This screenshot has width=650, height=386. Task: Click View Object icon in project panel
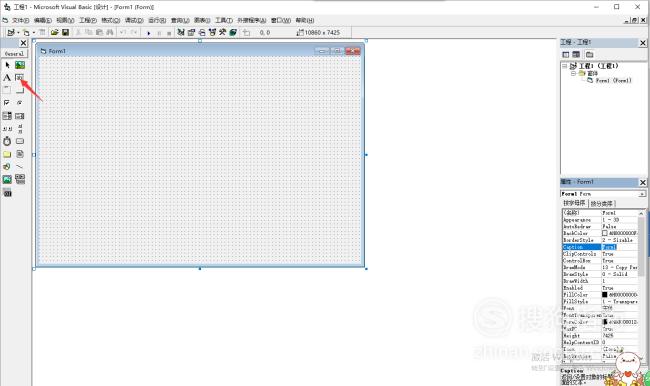tap(576, 54)
